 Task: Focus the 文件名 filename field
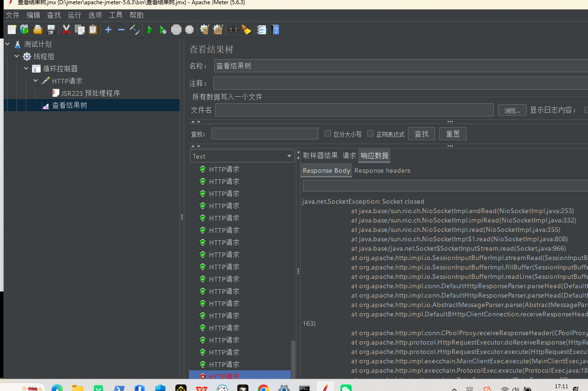click(x=354, y=110)
